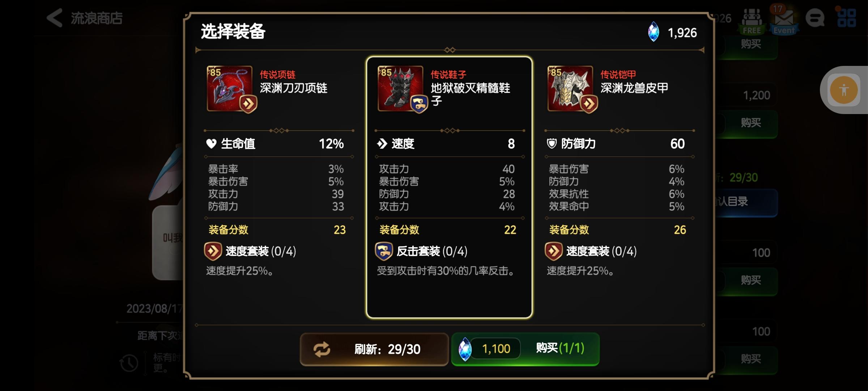868x391 pixels.
Task: Click the 深渊刀刃项链 necklace item icon
Action: 230,89
